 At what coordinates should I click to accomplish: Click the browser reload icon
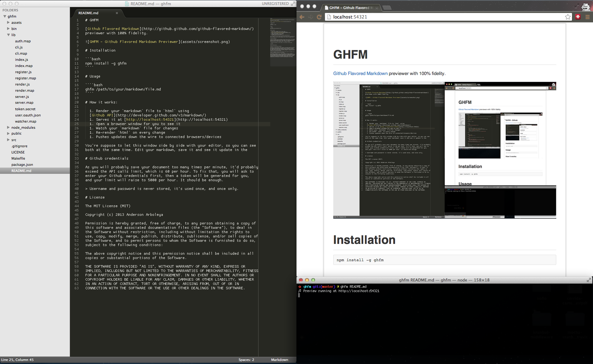point(319,17)
